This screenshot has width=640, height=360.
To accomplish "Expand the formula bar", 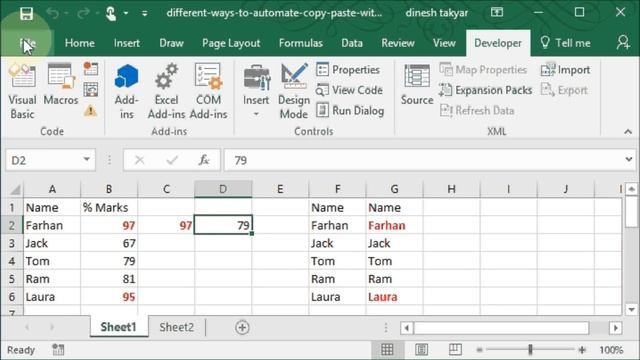I will 629,159.
